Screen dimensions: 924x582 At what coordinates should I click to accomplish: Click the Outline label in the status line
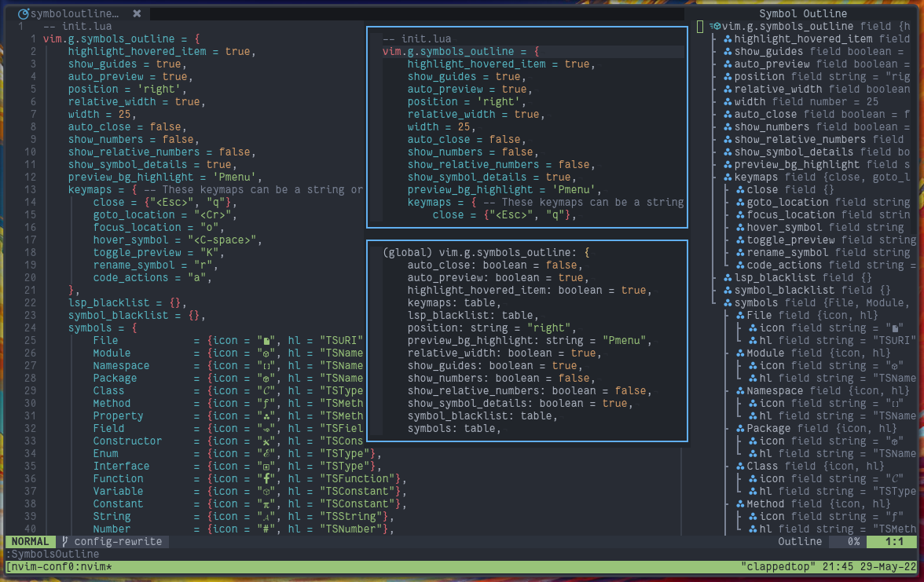(x=800, y=541)
